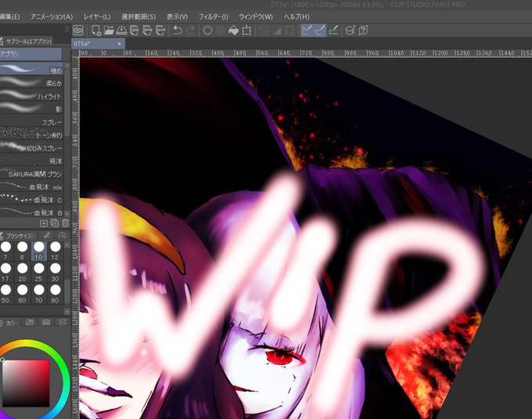Select the 柔らか airbrush sub tool
The height and width of the screenshot is (419, 532).
31,83
